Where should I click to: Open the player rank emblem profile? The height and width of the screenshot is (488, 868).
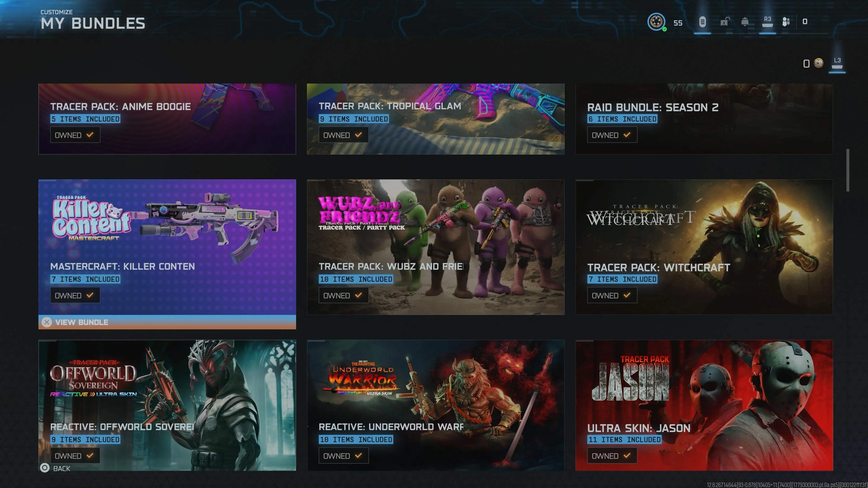click(656, 22)
